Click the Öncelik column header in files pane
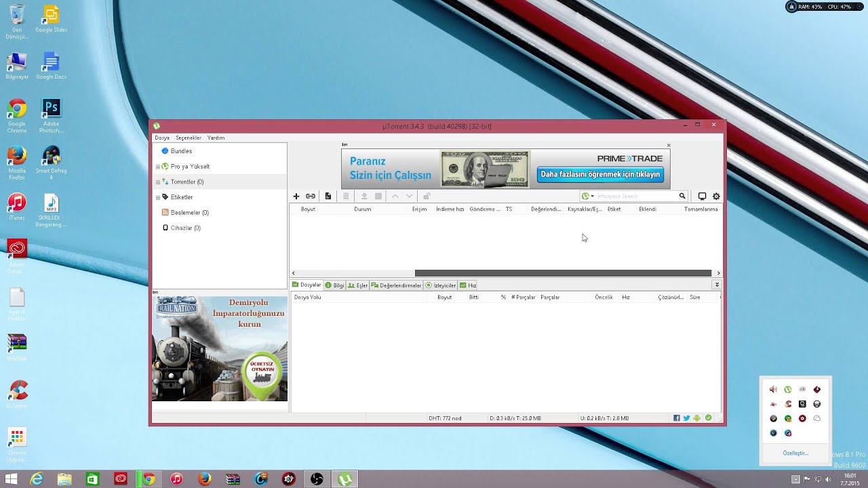The image size is (868, 488). click(604, 298)
